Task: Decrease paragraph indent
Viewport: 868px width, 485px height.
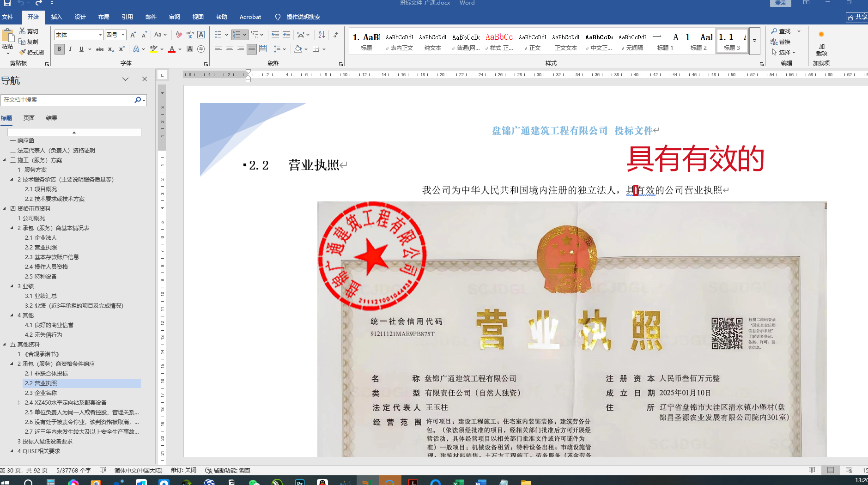Action: (275, 35)
